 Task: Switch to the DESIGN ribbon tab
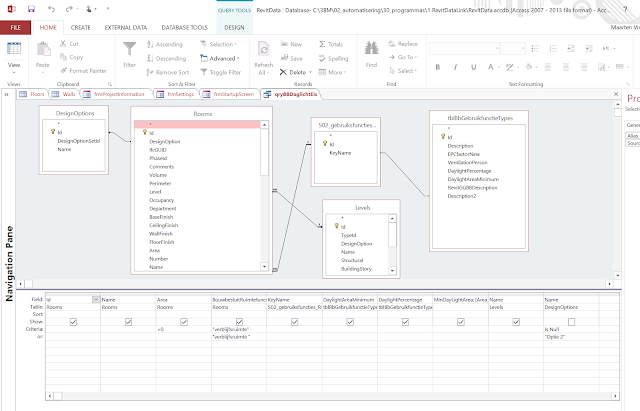(x=234, y=27)
